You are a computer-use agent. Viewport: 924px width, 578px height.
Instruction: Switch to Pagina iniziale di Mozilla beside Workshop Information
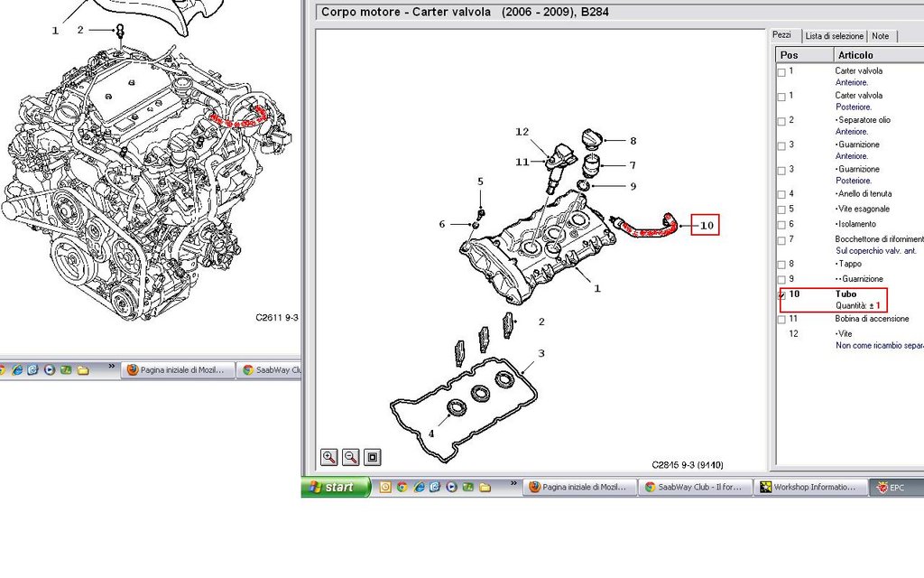pos(579,487)
